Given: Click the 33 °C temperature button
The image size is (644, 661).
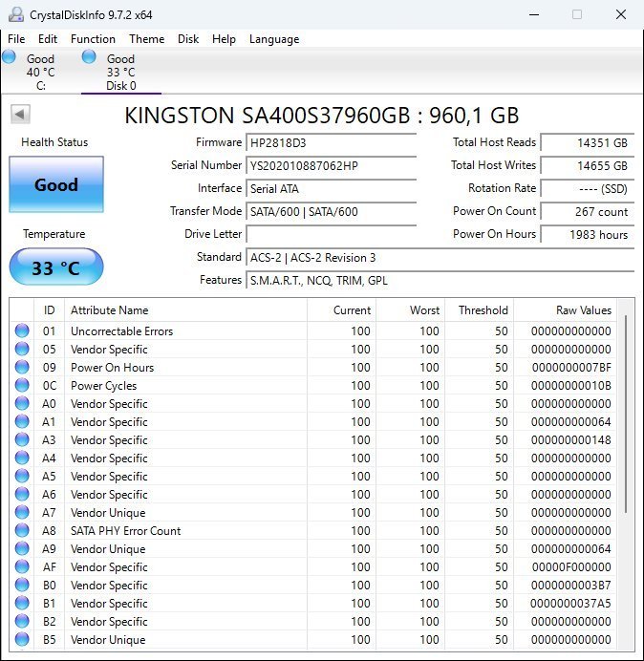Looking at the screenshot, I should click(55, 267).
